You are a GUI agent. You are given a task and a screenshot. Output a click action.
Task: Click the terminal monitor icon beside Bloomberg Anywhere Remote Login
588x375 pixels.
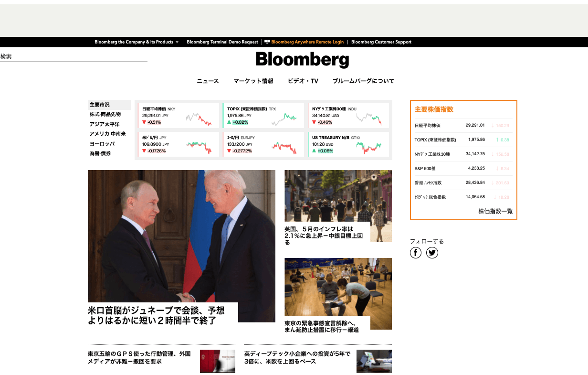[x=267, y=42]
